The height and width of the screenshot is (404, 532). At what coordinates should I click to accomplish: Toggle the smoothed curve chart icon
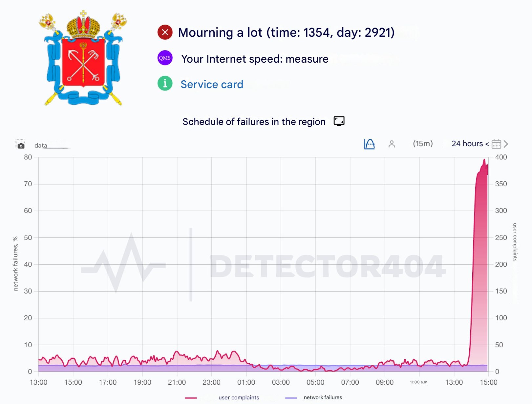369,144
